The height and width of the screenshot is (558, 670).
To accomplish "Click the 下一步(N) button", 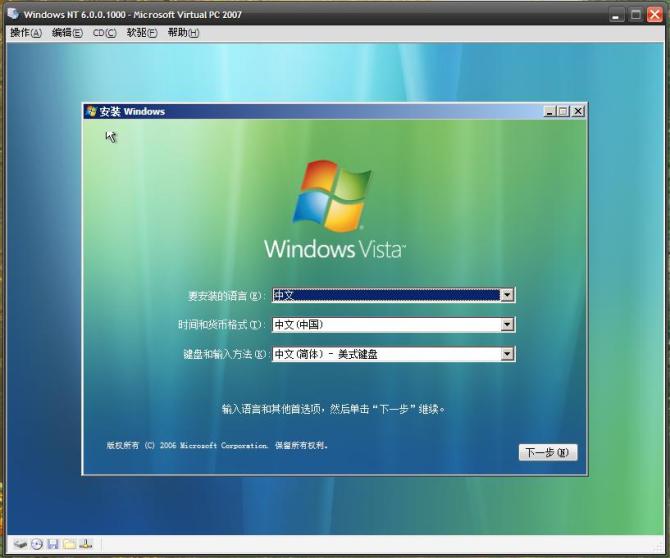I will [548, 452].
